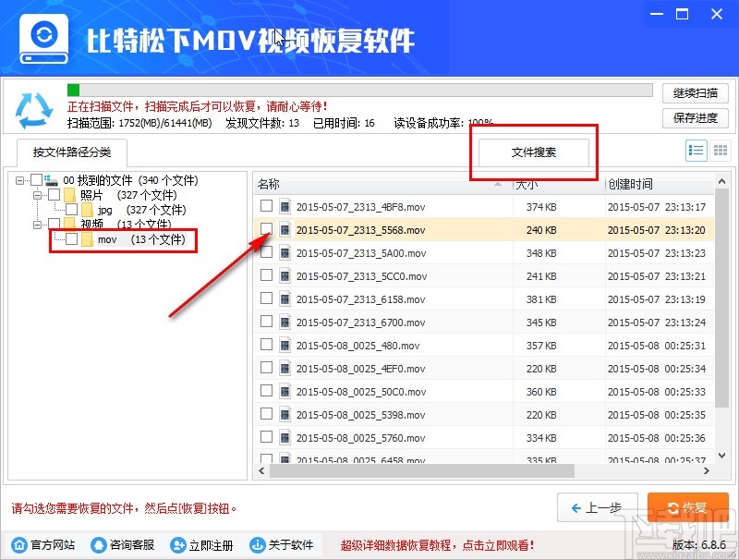Click file icon of 2015-05-07_2313_5CC0.mov
The height and width of the screenshot is (560, 739).
click(x=285, y=275)
